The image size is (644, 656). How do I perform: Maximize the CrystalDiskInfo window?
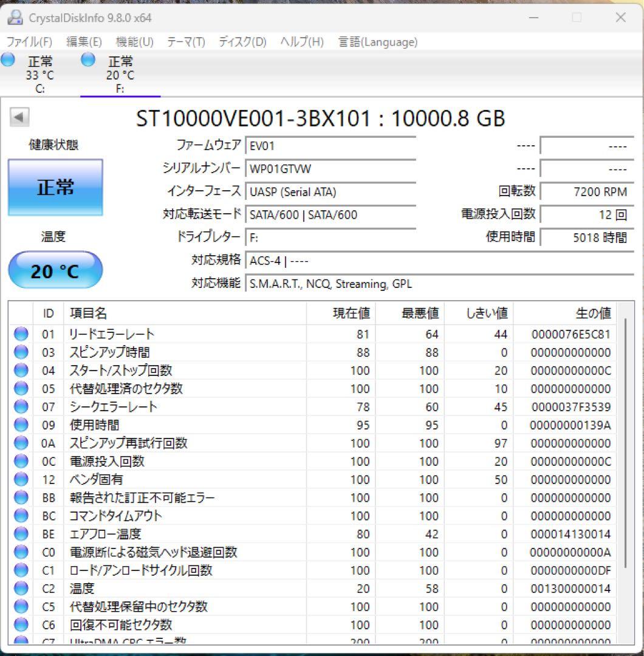577,18
